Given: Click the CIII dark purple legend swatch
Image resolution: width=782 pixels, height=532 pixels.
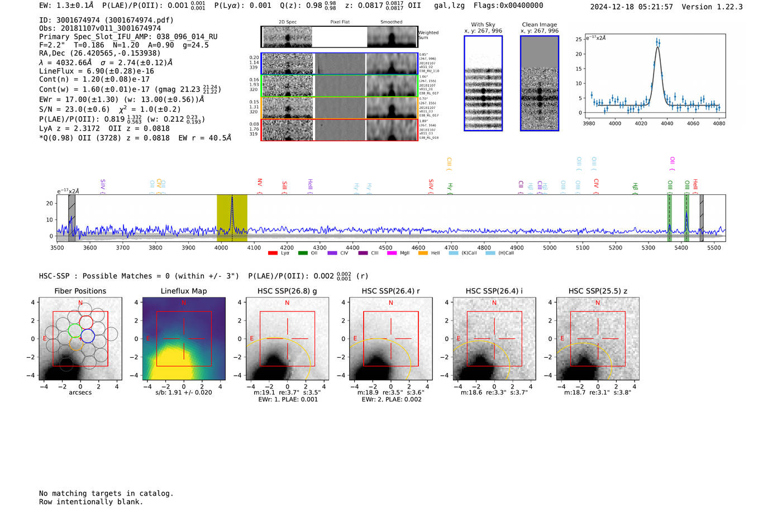Looking at the screenshot, I should point(363,253).
